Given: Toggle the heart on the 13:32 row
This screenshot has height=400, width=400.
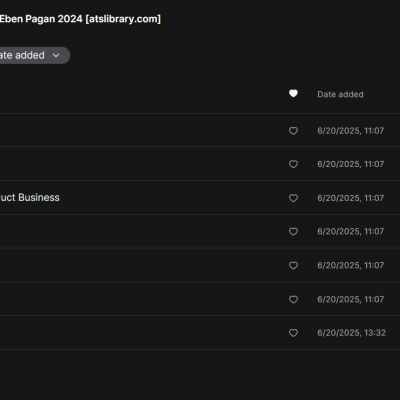Looking at the screenshot, I should (x=293, y=333).
